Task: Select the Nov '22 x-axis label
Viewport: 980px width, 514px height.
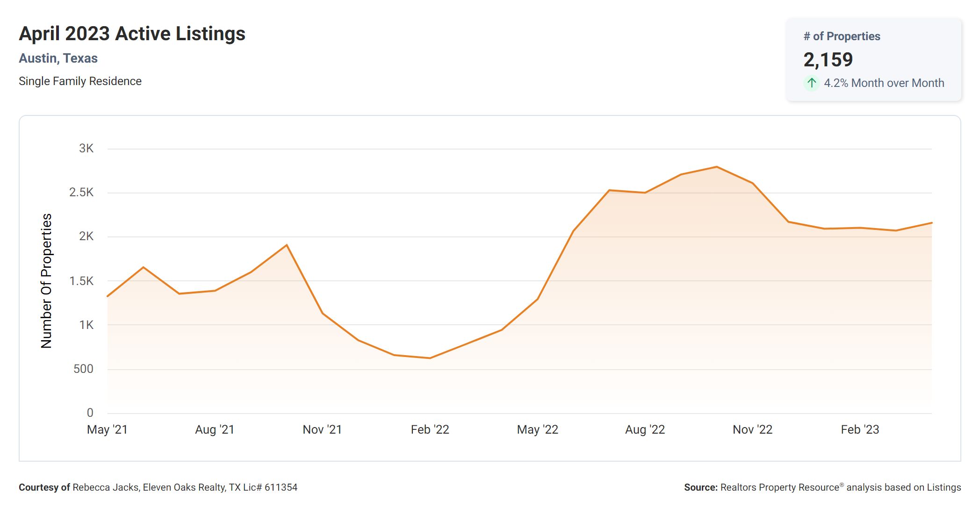Action: (752, 429)
